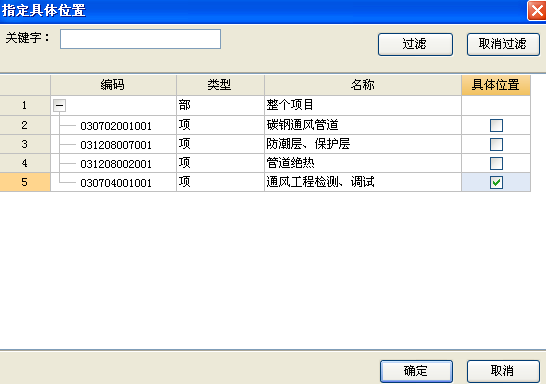Select code 031208002001
This screenshot has height=384, width=546.
(x=116, y=164)
